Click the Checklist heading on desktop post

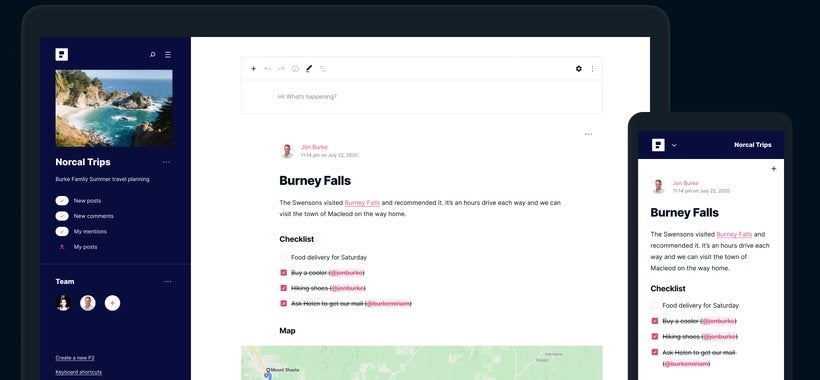pos(297,239)
